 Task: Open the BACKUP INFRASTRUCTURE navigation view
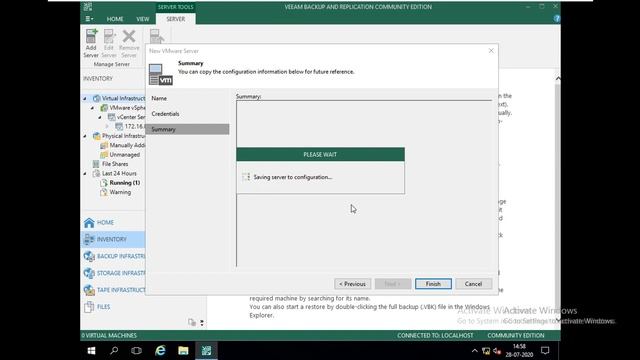point(113,256)
